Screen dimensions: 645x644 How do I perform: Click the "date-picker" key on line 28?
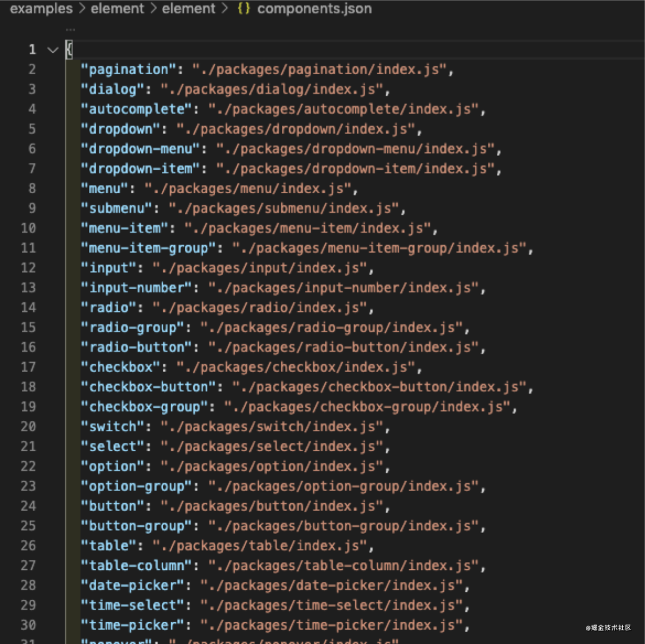pyautogui.click(x=133, y=585)
